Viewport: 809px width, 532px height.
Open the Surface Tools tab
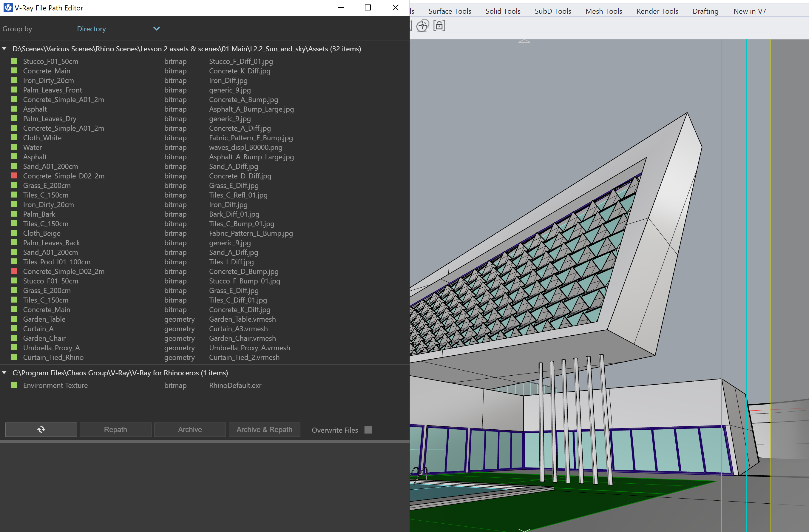pos(450,11)
